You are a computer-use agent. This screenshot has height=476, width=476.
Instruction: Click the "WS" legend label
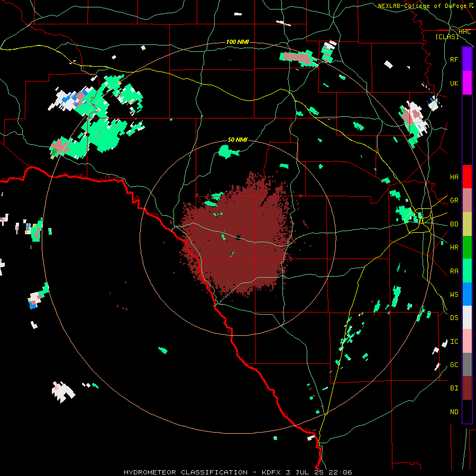click(454, 295)
